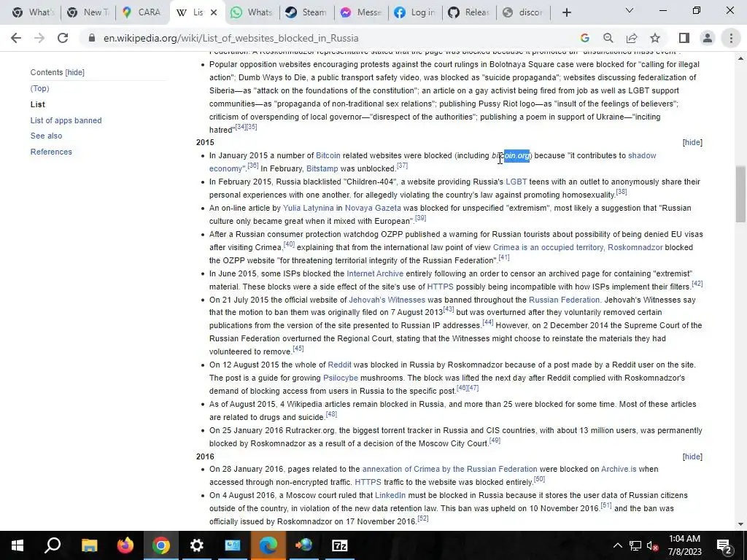Expand the tab search dropdown arrow
This screenshot has height=560, width=747.
(630, 10)
